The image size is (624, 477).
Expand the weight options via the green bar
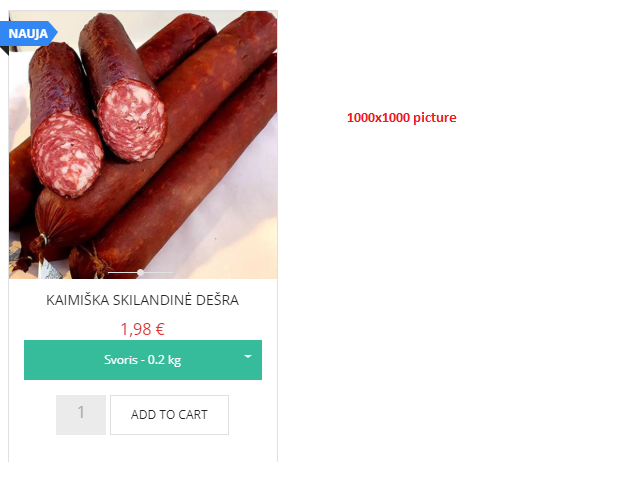coord(143,360)
